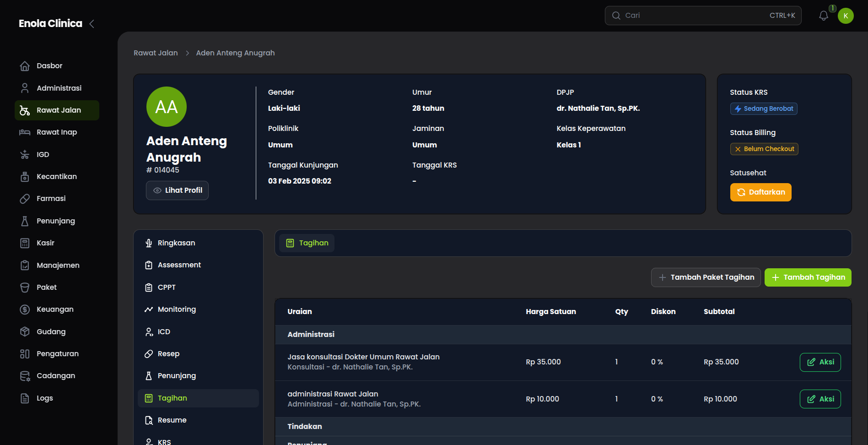Open the user avatar menu
Image resolution: width=868 pixels, height=445 pixels.
[846, 16]
